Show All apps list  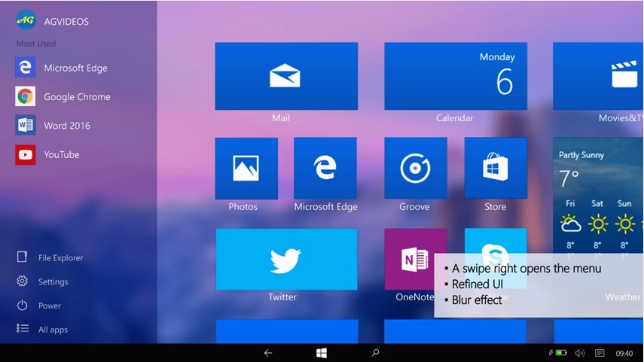coord(42,329)
